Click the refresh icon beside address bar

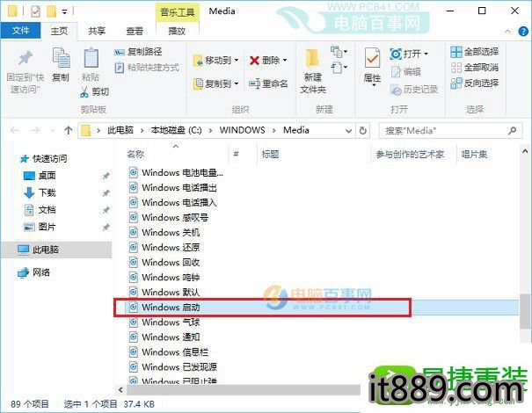click(x=362, y=131)
